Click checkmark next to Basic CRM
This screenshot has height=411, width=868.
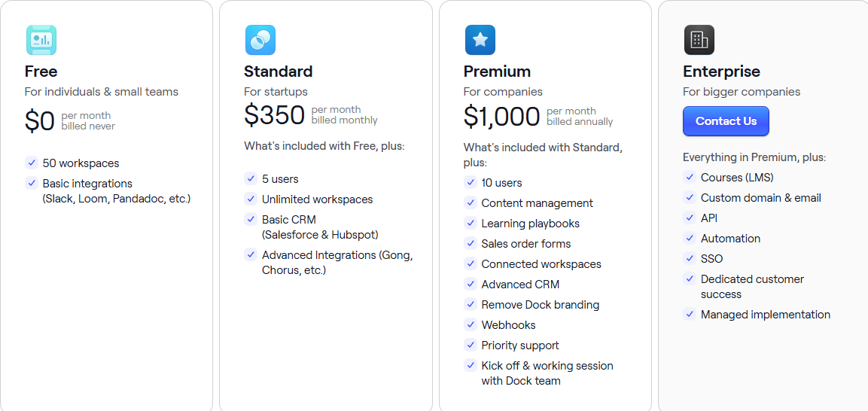tap(251, 219)
